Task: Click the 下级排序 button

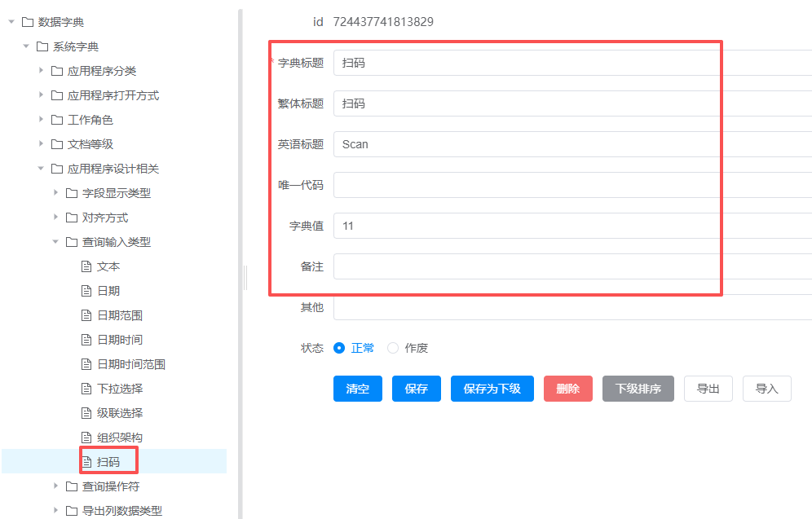Action: [638, 389]
